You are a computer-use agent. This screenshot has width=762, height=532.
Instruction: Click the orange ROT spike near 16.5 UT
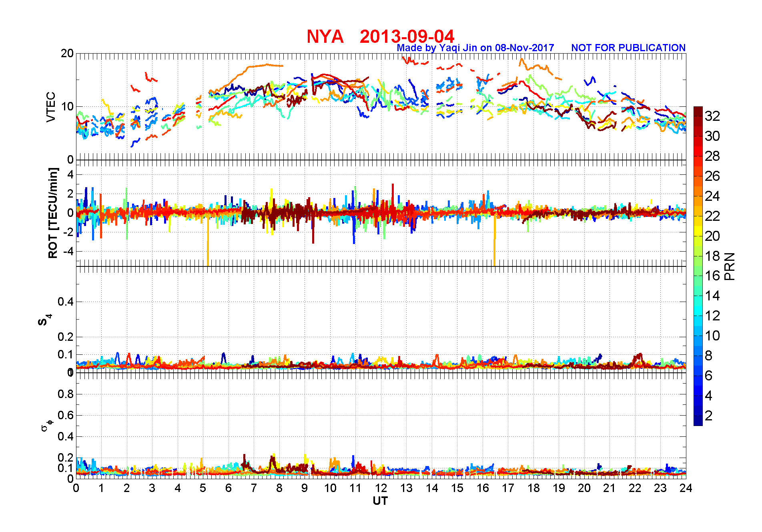point(495,240)
